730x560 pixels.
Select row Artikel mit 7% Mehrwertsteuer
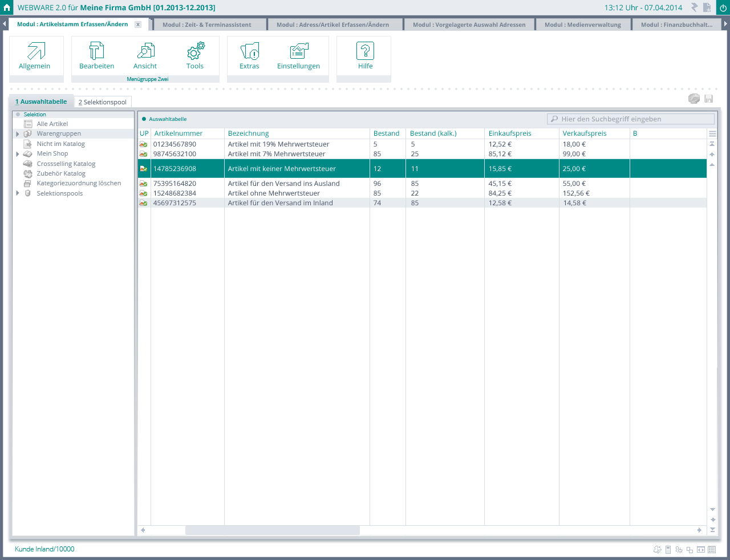(x=423, y=154)
